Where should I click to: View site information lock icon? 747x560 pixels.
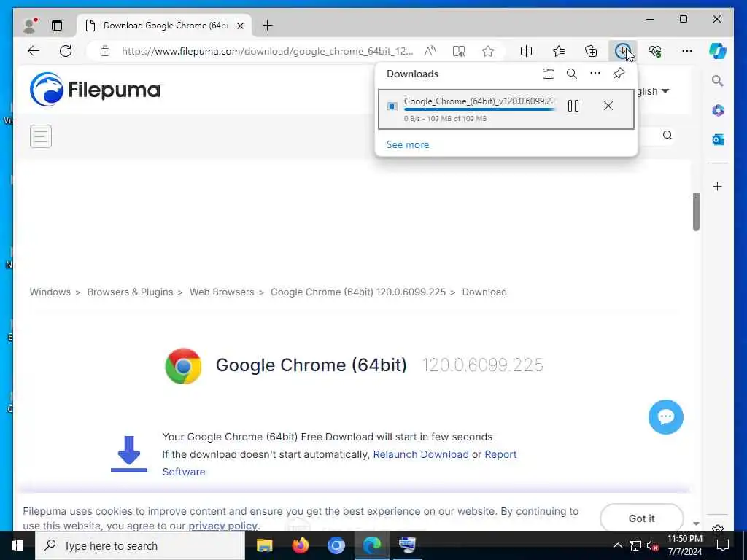click(105, 51)
